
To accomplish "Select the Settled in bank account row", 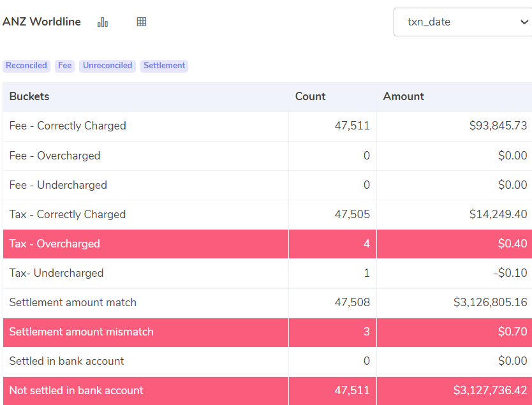I will point(267,361).
